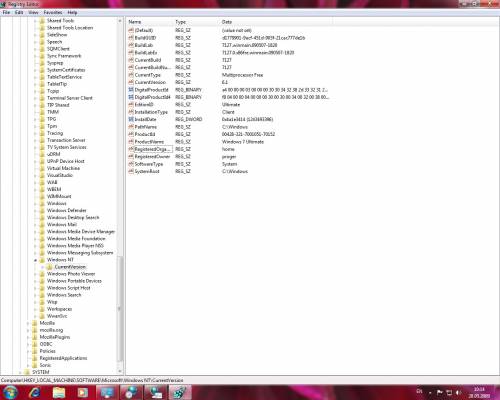Show hidden system tray icons

click(x=430, y=393)
